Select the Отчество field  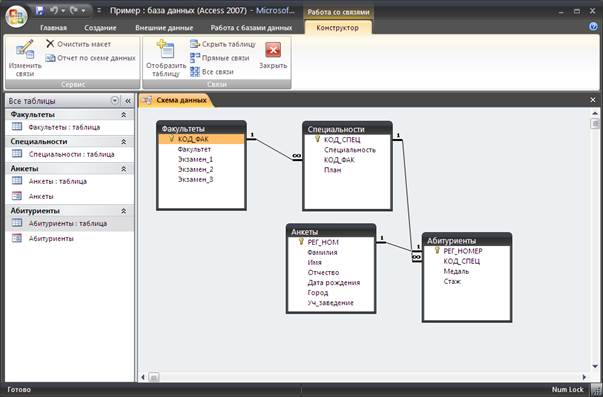coord(331,272)
